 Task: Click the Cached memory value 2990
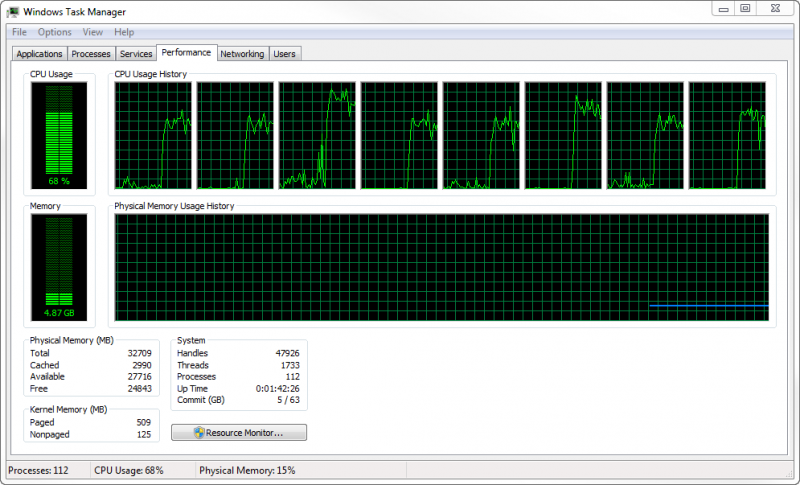point(142,365)
